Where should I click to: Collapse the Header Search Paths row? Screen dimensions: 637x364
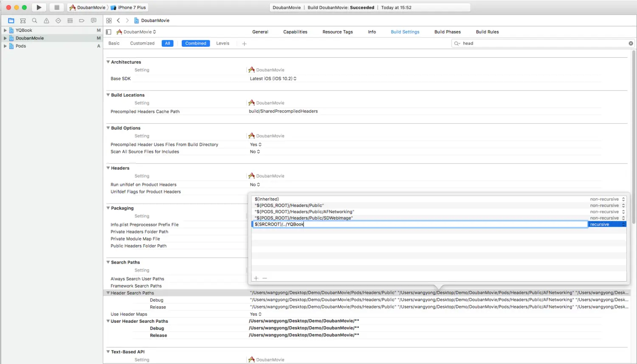coord(108,293)
